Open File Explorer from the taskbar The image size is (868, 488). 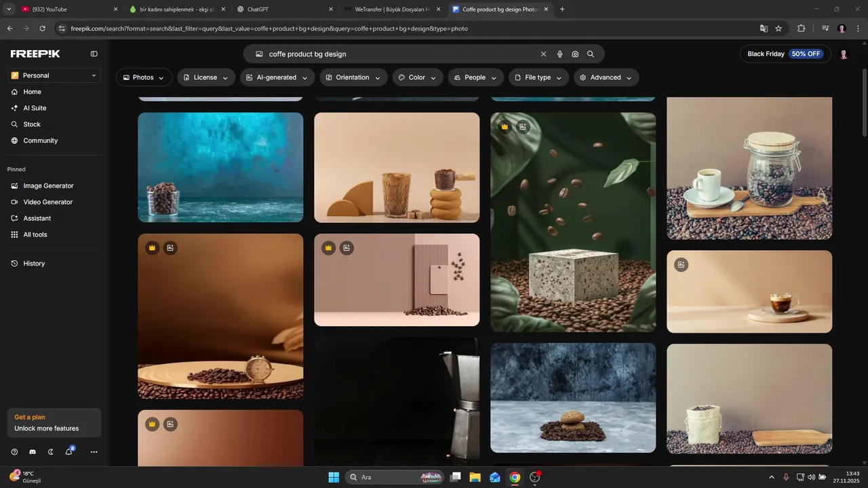coord(475,477)
